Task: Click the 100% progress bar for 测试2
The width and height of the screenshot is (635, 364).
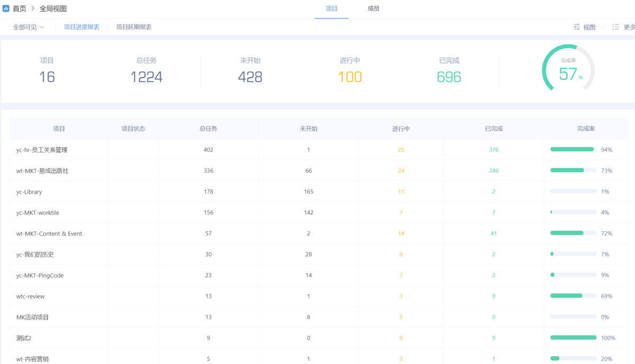Action: [x=573, y=338]
